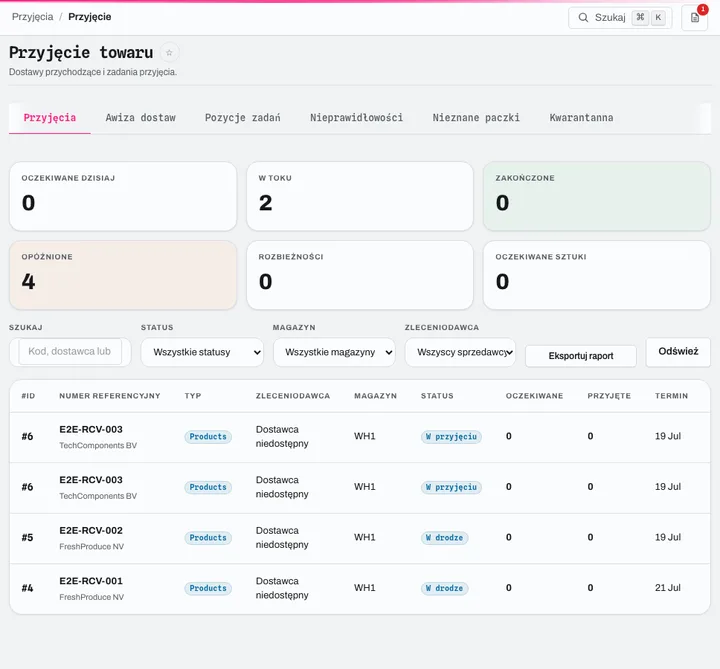The height and width of the screenshot is (669, 720).
Task: Click the Przyjęte column header
Action: [609, 396]
